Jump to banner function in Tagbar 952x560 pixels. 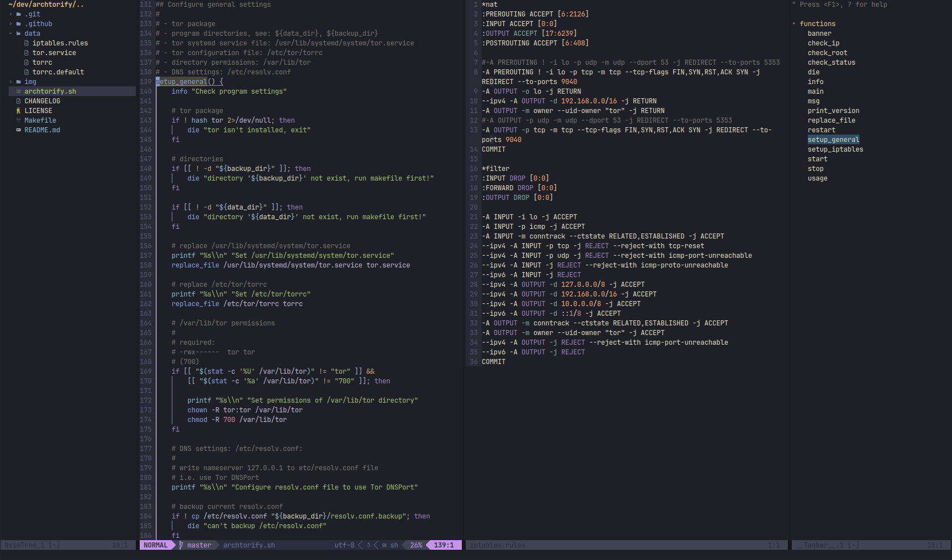point(820,34)
